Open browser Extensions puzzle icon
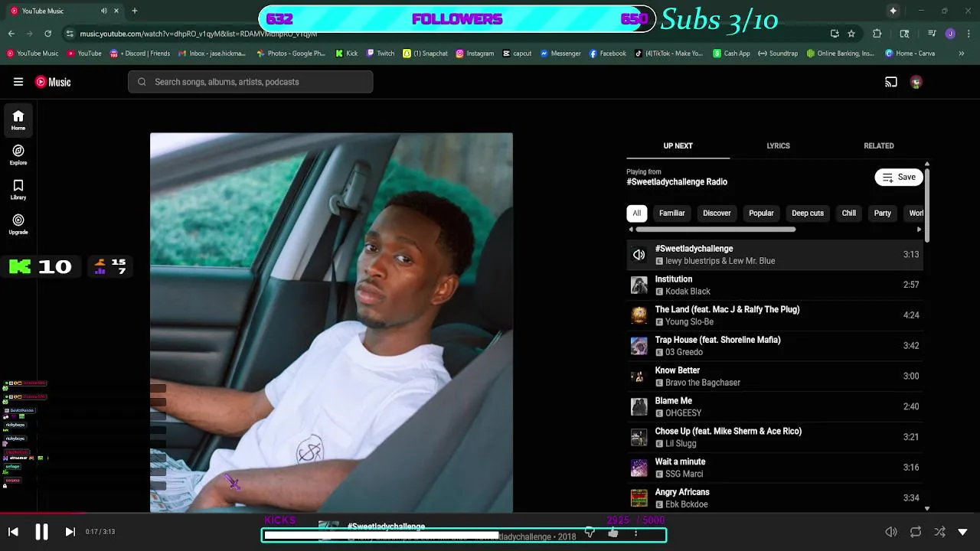This screenshot has width=980, height=551. click(877, 34)
